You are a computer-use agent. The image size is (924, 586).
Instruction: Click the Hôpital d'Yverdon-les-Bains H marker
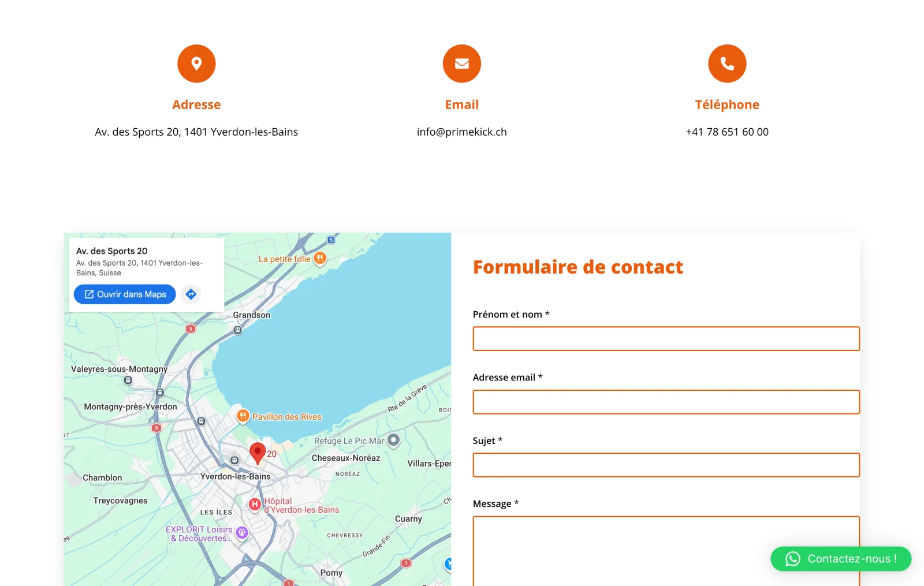(x=255, y=505)
